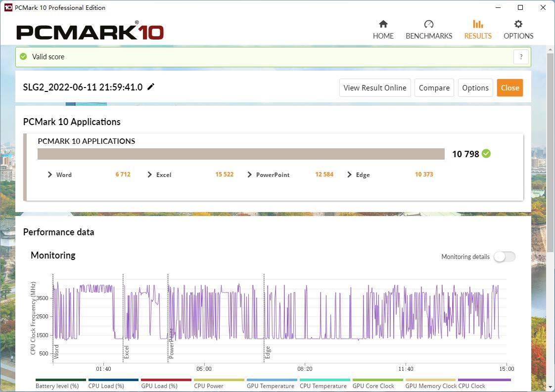The height and width of the screenshot is (392, 555).
Task: Switch to the RESULTS tab label
Action: tap(478, 36)
